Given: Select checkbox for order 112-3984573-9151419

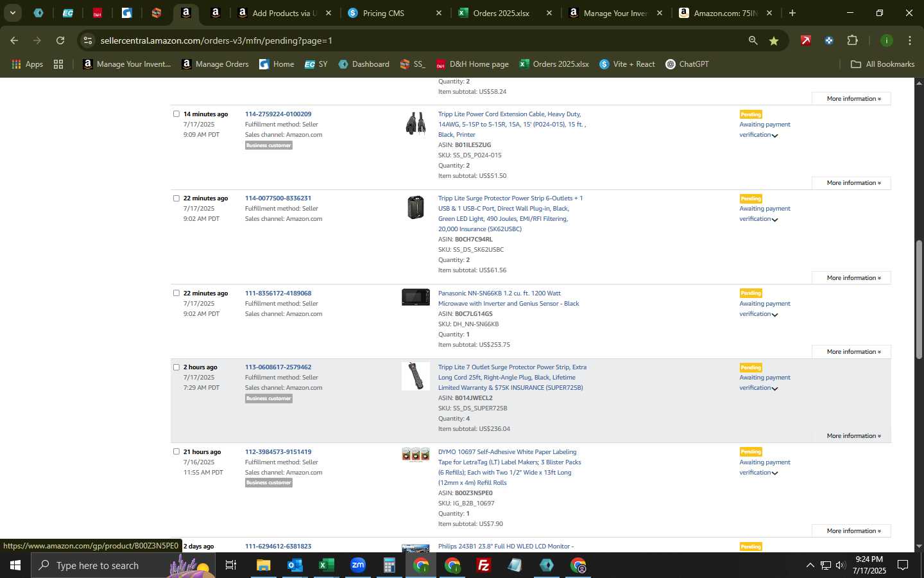Looking at the screenshot, I should tap(176, 451).
